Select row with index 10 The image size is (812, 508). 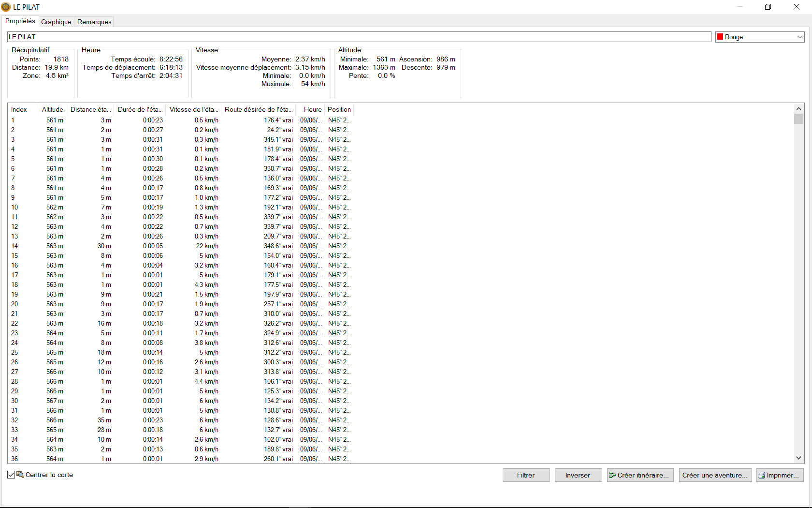[181, 207]
